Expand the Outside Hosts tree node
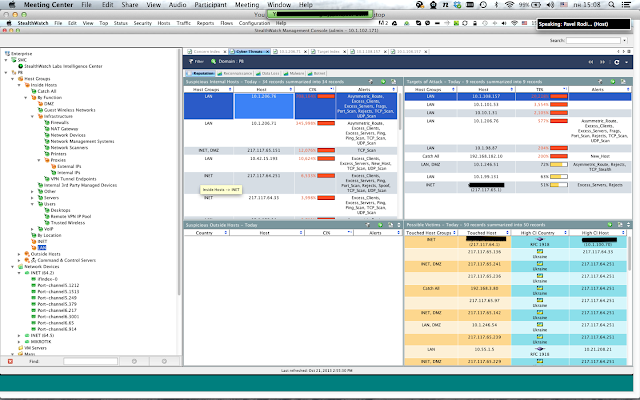The width and height of the screenshot is (640, 400). click(19, 254)
